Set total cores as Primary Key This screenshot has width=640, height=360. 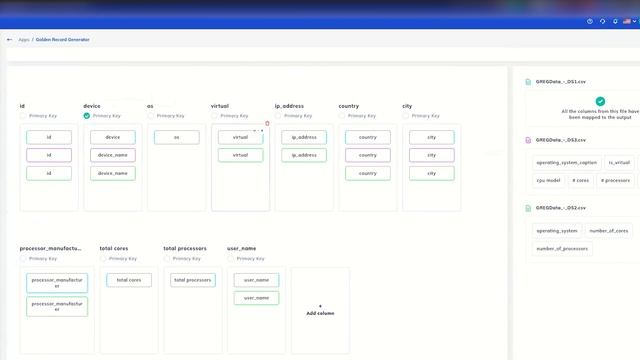click(x=103, y=259)
